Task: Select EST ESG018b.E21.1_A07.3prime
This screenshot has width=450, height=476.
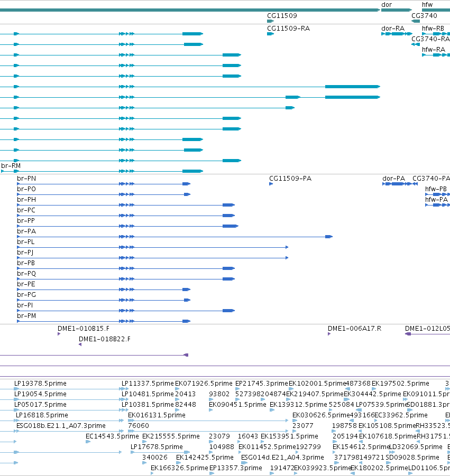Action: point(61,426)
